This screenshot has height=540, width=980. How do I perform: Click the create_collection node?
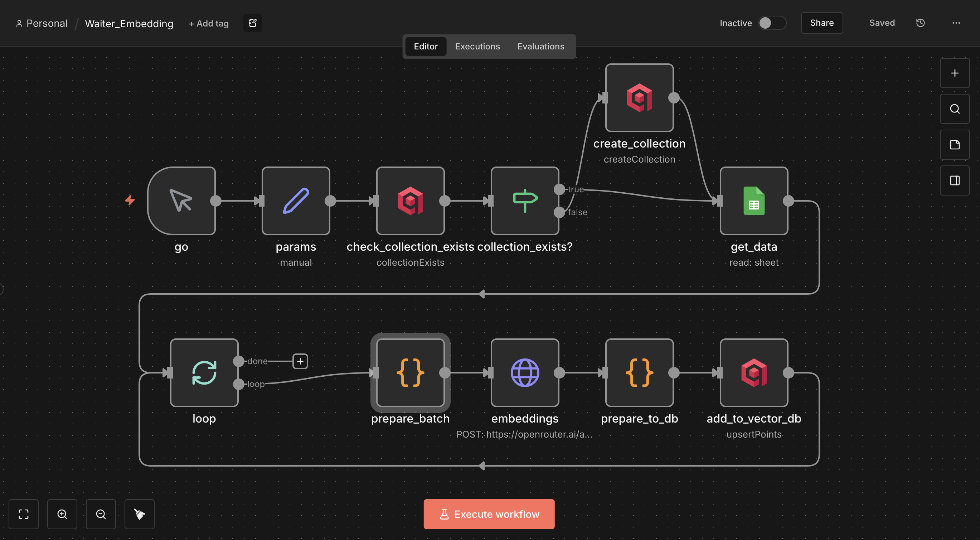(x=639, y=98)
